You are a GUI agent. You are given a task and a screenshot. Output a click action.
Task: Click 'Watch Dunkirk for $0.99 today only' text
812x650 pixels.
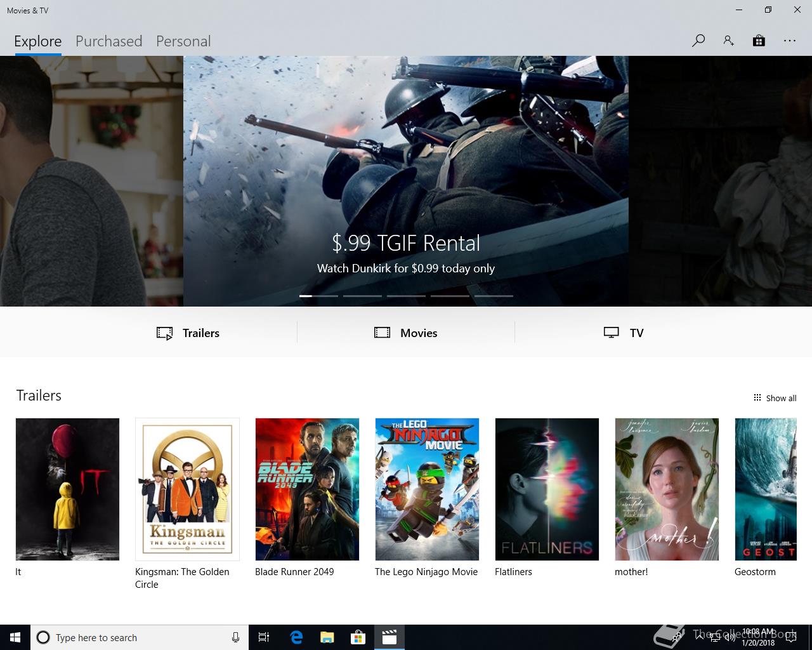tap(406, 269)
